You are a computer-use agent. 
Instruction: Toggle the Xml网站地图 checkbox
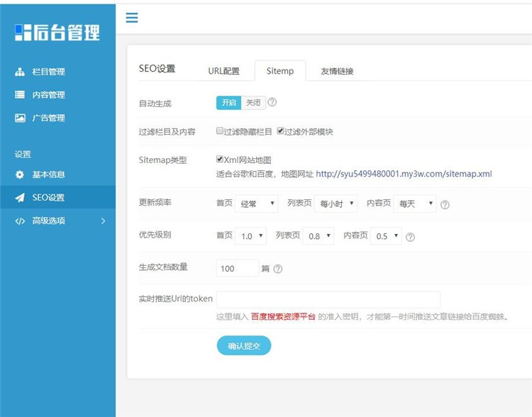click(220, 160)
